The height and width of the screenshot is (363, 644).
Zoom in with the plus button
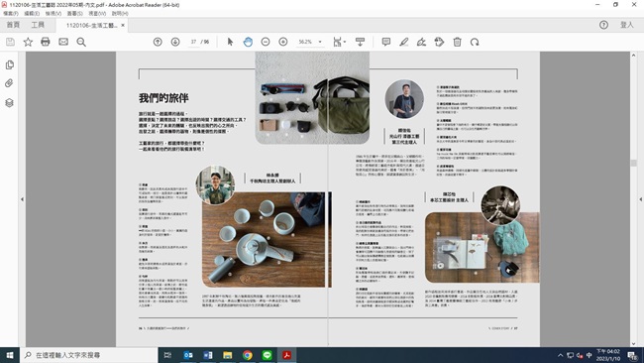pos(283,42)
